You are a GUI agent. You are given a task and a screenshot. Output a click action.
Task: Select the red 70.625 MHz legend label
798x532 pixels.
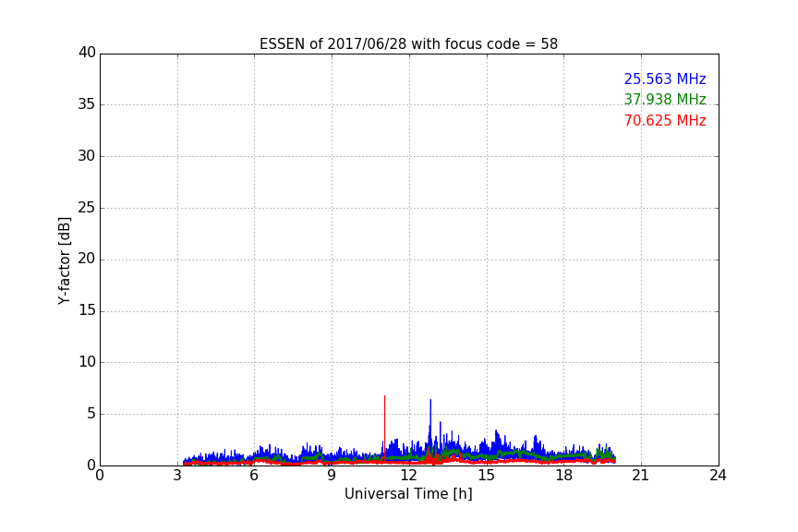coord(665,121)
